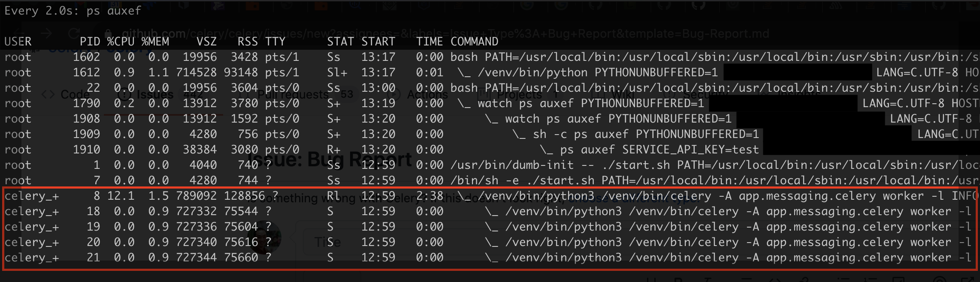The width and height of the screenshot is (980, 282).
Task: Click the /venv/bin/python PYTHONUNBUFFERED=1 command text
Action: click(x=598, y=72)
